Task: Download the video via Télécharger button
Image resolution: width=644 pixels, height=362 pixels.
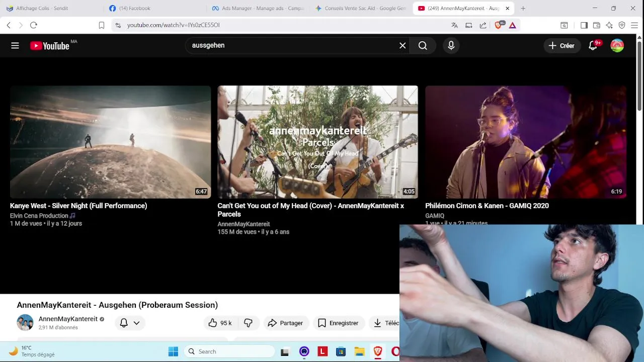Action: click(384, 323)
